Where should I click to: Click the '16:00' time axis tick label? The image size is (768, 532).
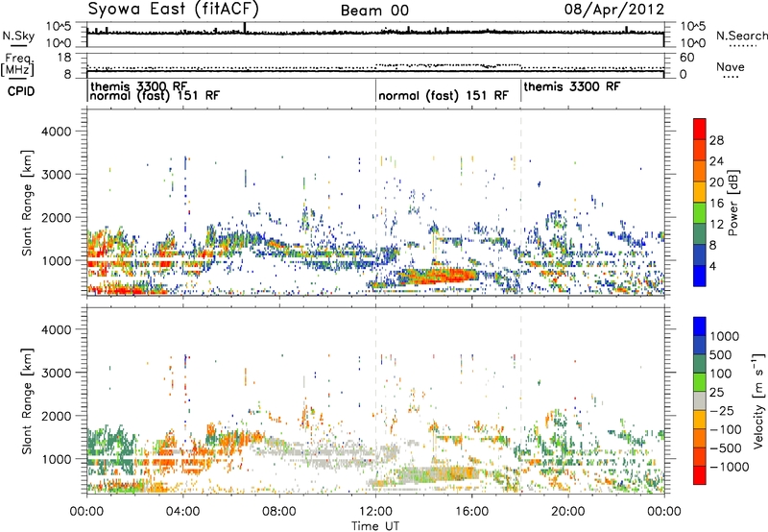[471, 512]
